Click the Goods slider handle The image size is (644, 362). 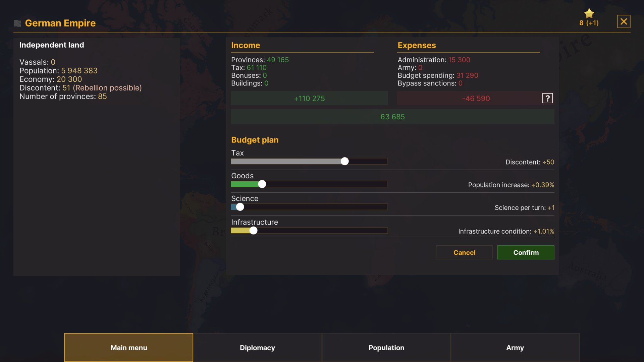coord(262,184)
